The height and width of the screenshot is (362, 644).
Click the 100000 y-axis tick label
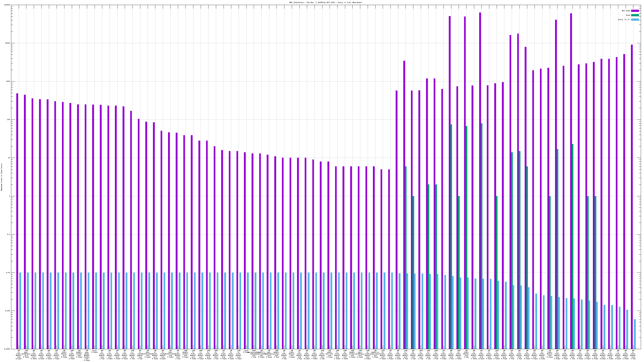click(x=7, y=5)
